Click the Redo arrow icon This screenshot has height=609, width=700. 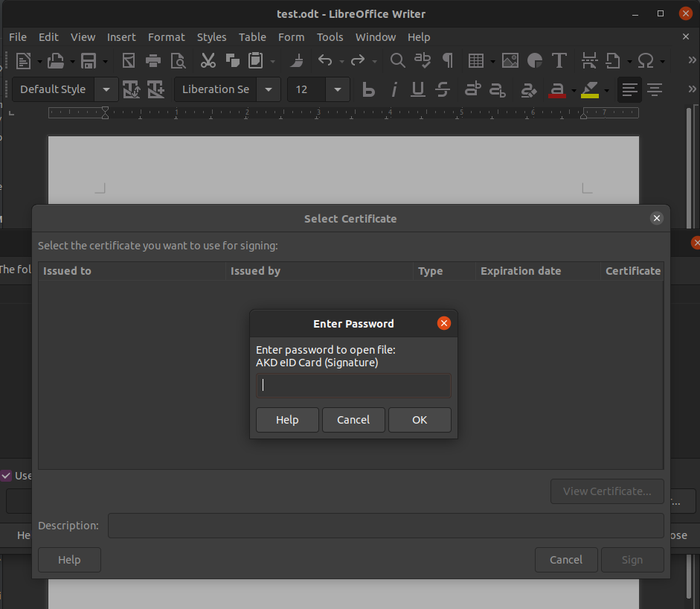[x=358, y=61]
